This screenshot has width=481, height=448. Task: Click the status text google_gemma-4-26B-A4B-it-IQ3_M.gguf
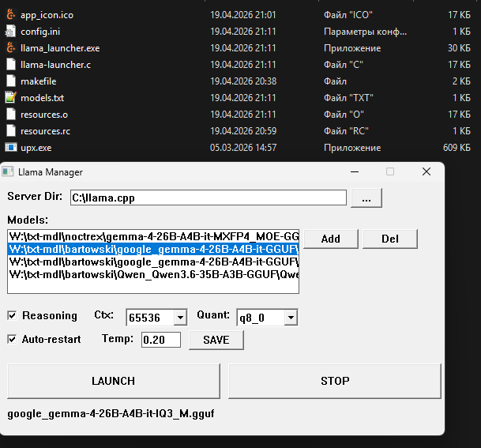pos(111,414)
